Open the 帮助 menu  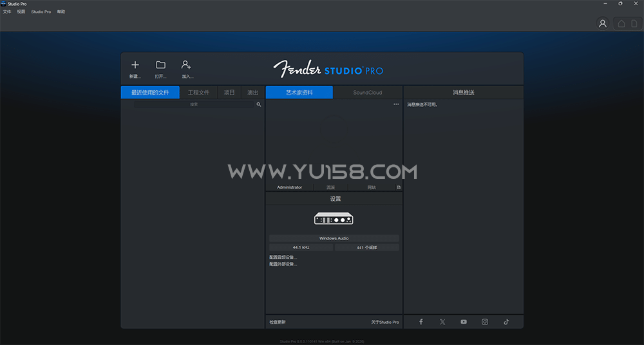[61, 12]
